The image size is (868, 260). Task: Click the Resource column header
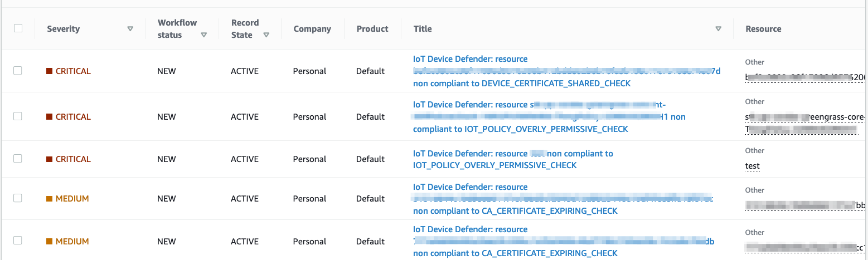pyautogui.click(x=763, y=29)
